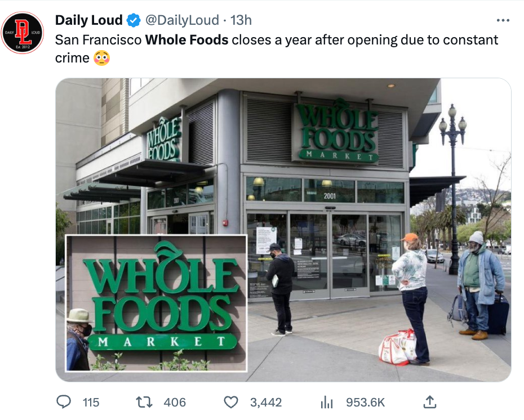This screenshot has width=524, height=420.
Task: Click the Daily Loud display name
Action: click(x=89, y=20)
